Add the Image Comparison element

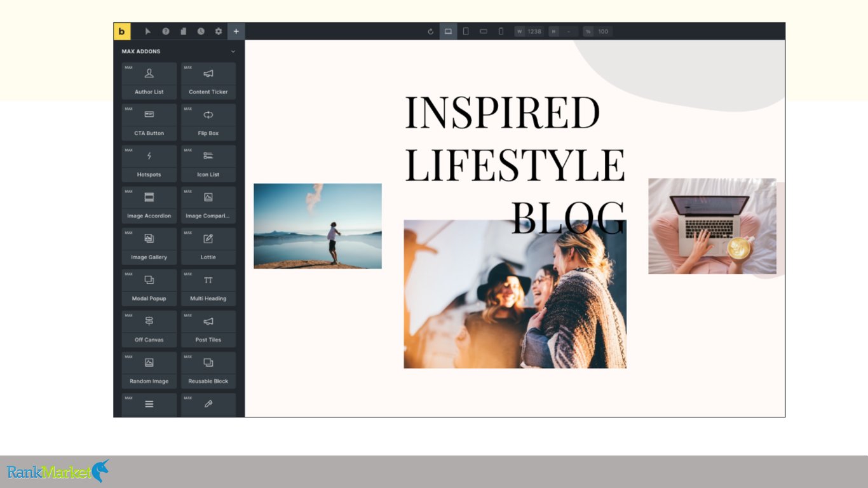coord(208,205)
